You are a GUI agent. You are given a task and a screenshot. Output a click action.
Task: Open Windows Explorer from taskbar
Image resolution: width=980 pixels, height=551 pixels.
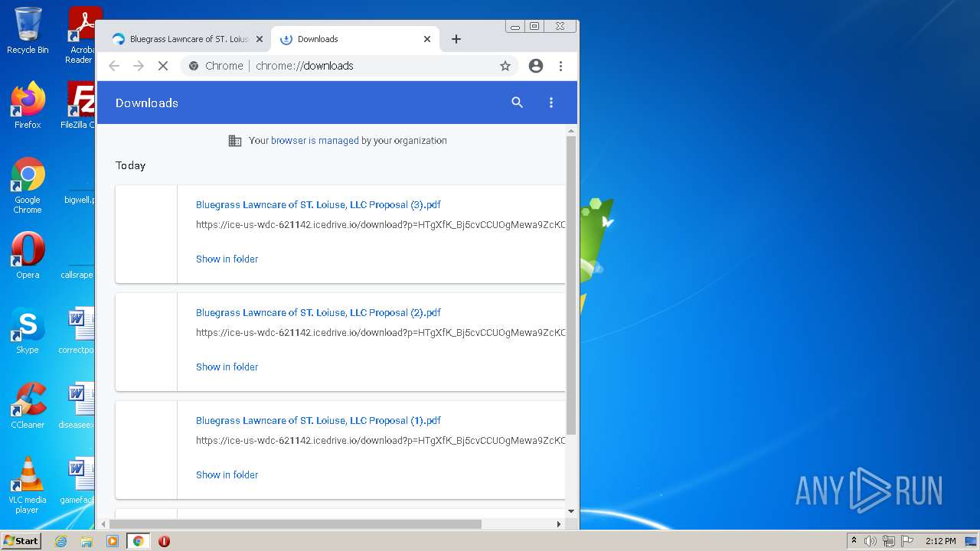click(87, 541)
